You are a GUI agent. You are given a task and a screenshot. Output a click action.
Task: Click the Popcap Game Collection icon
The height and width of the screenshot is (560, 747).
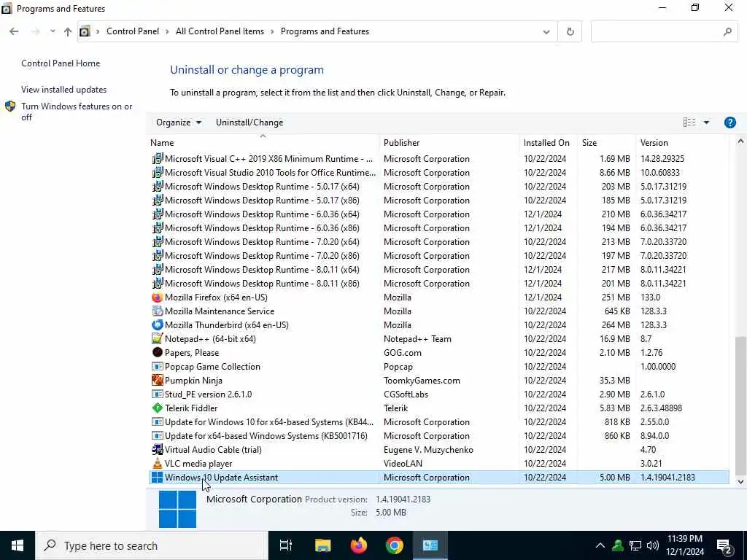click(x=158, y=366)
